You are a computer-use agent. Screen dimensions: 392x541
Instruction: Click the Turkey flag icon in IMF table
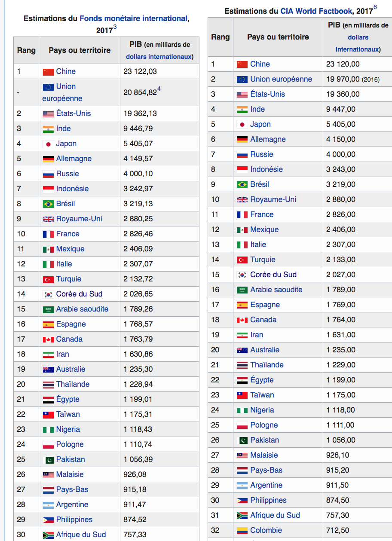coord(48,279)
